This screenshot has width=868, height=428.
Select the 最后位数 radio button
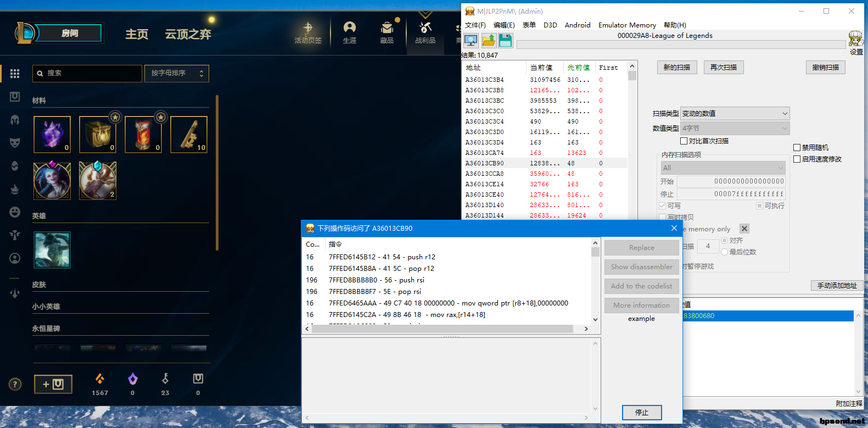[725, 252]
